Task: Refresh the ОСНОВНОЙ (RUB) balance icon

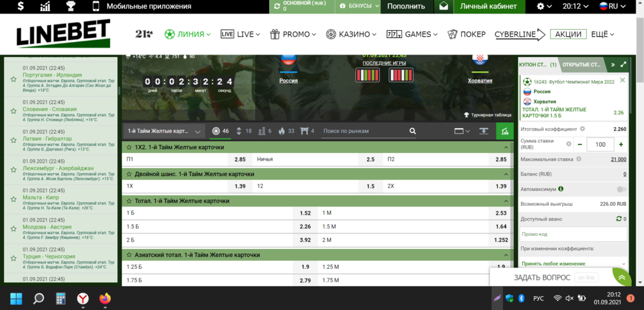Action: pos(277,6)
